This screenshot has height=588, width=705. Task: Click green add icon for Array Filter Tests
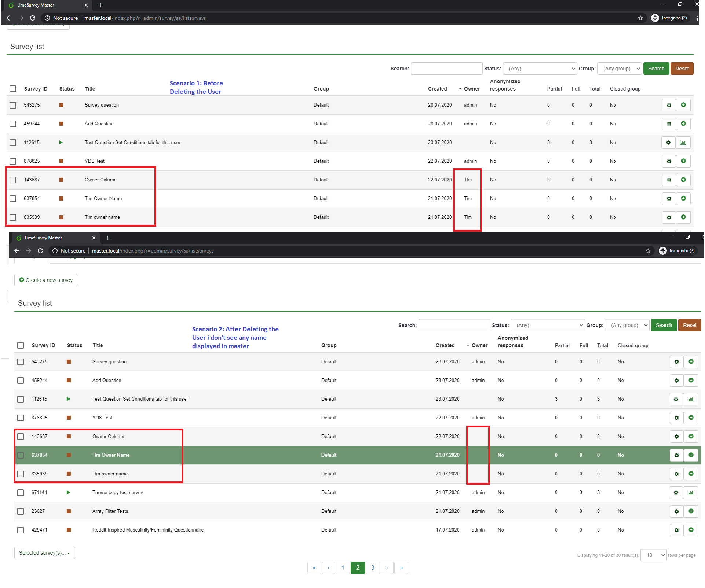[x=691, y=511]
